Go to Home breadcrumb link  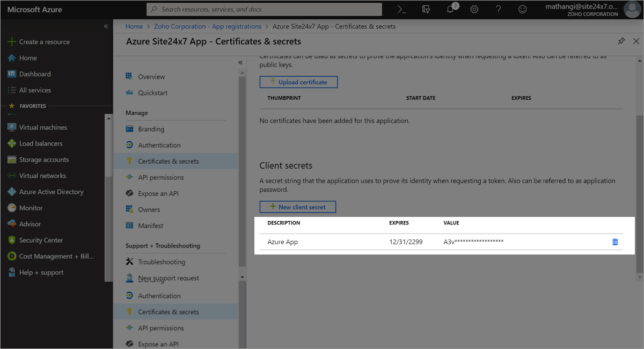[x=134, y=26]
